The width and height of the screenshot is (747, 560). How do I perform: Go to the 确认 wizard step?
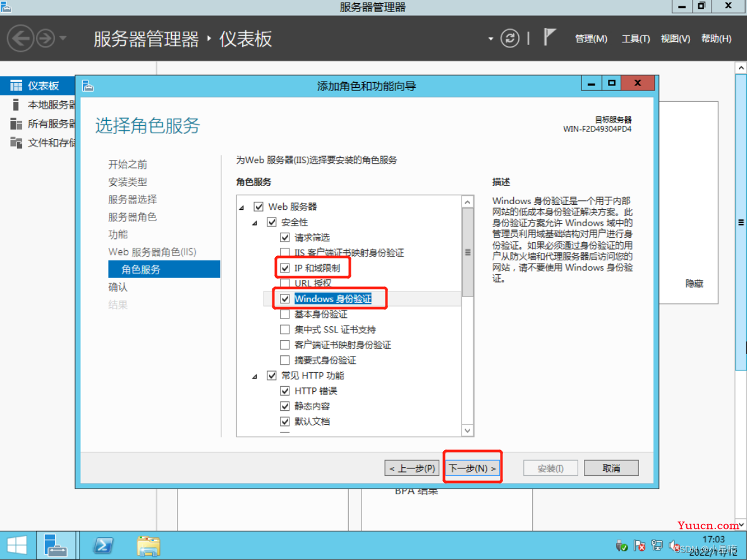tap(118, 287)
